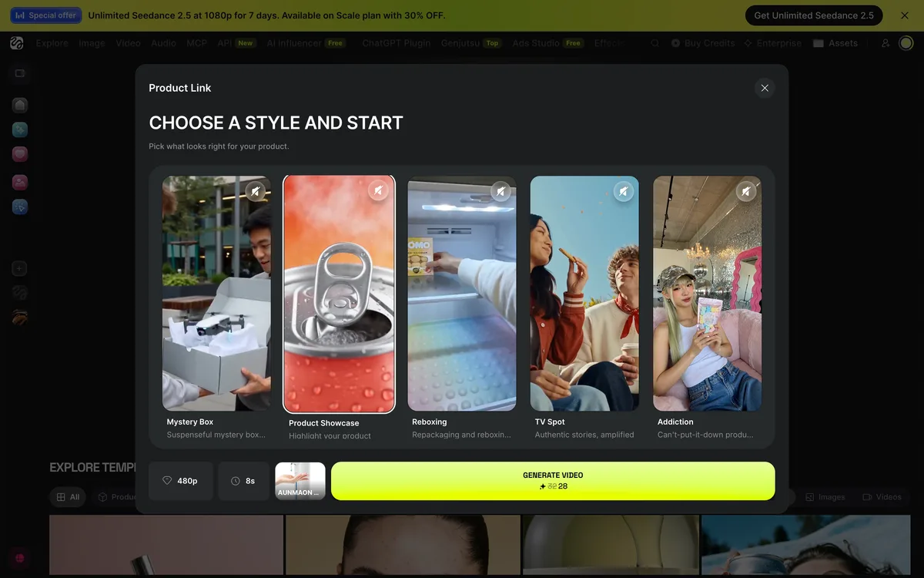Choose the Reboxing style card
This screenshot has width=924, height=578.
coord(462,308)
